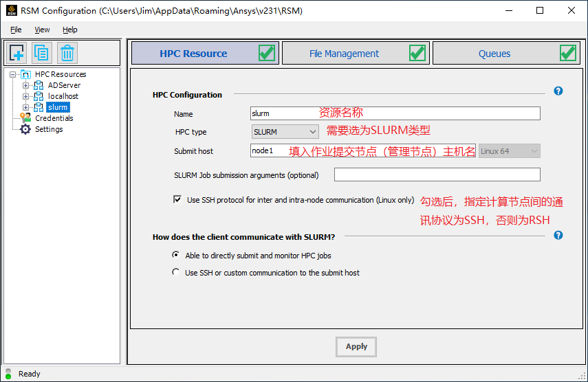This screenshot has height=382, width=588.
Task: Open the View menu
Action: [42, 30]
